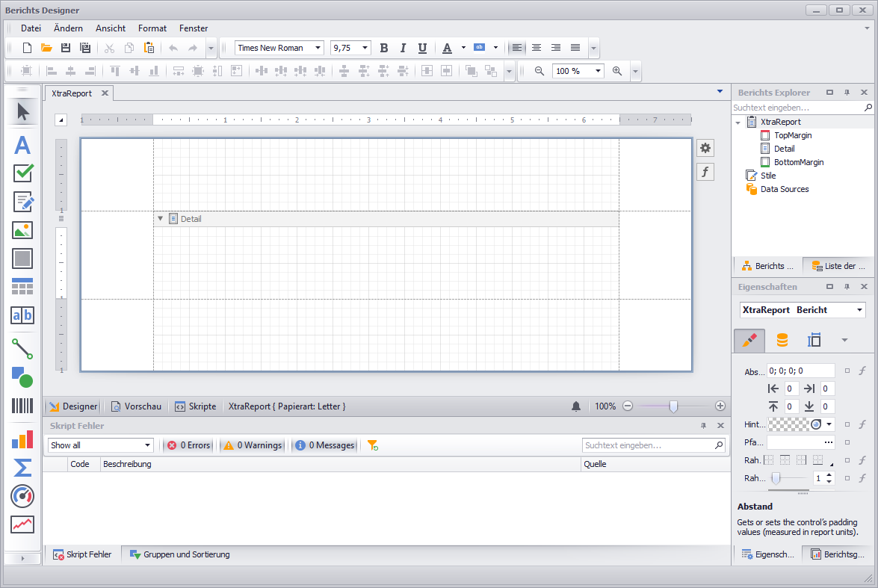Open the expression editor f button

pyautogui.click(x=705, y=173)
